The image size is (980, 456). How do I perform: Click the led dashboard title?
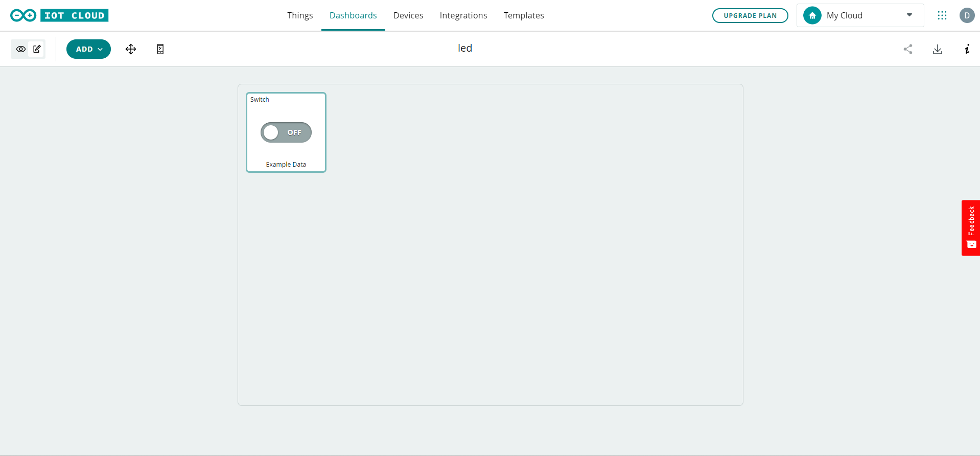[465, 48]
